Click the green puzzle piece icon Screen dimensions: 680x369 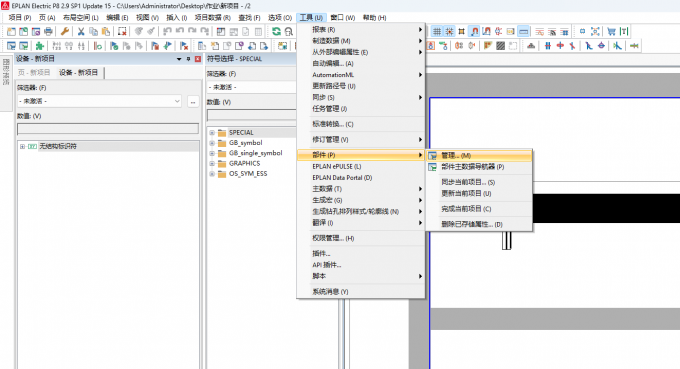pos(39,46)
